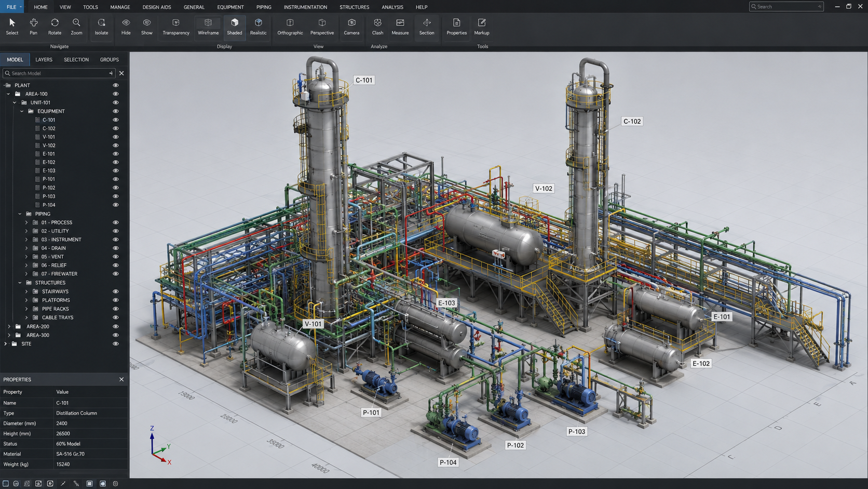Expand the PIPE RACKS node
Viewport: 868px width, 489px height.
[26, 309]
